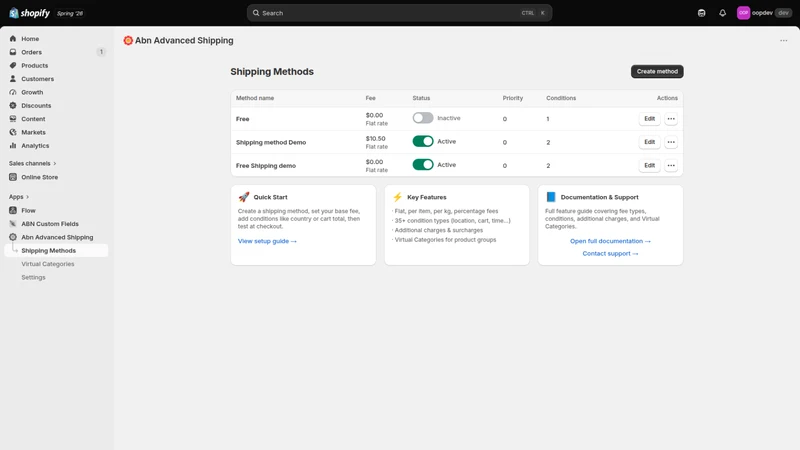Screen dimensions: 800x450
Task: Click the Shopify logo
Action: tap(30, 13)
